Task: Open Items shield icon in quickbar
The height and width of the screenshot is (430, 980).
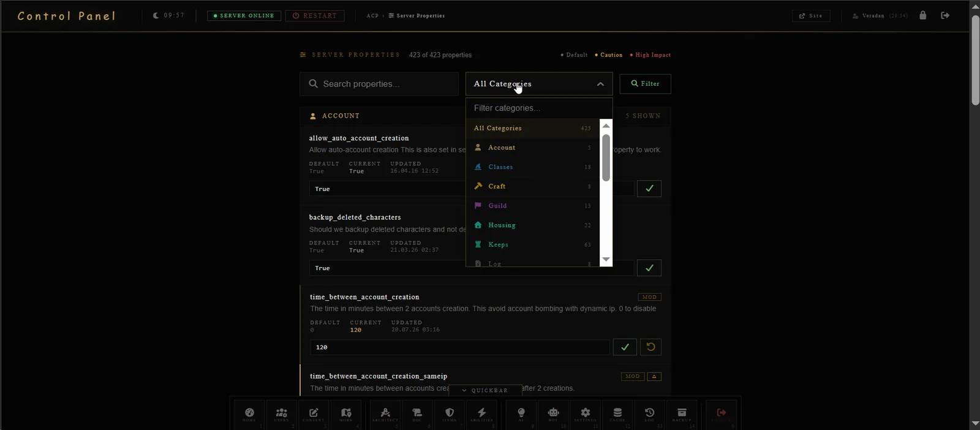Action: click(x=450, y=415)
